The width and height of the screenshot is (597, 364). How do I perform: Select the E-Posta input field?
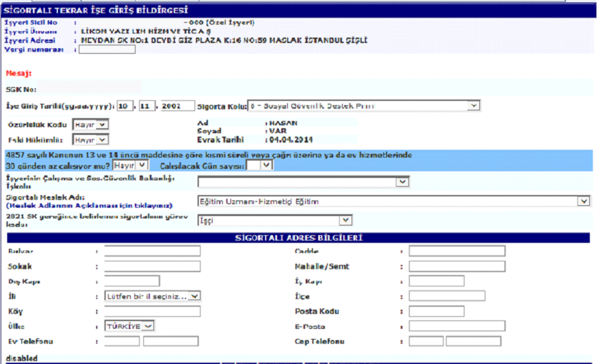[x=457, y=326]
